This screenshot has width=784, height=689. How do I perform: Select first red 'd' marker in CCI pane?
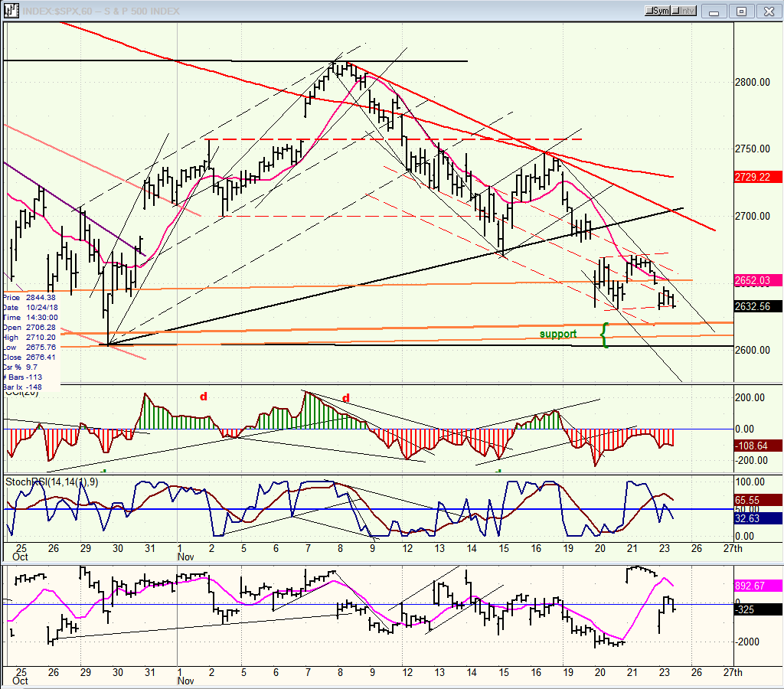click(x=204, y=397)
